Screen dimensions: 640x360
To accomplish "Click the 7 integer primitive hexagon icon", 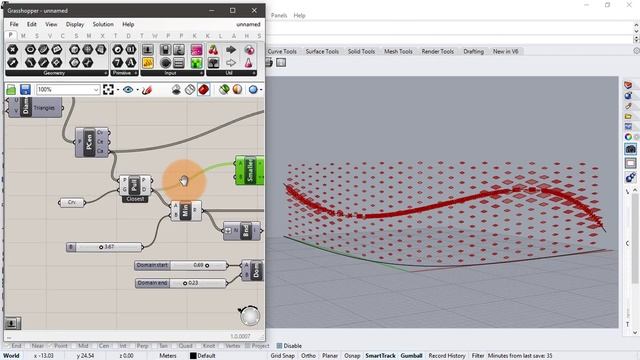I will (x=118, y=62).
